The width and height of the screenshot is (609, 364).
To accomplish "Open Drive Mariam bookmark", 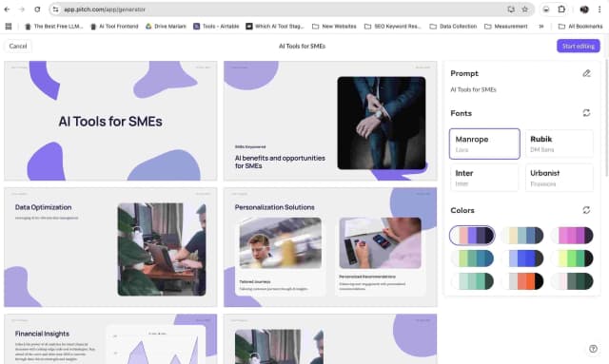I will click(166, 27).
